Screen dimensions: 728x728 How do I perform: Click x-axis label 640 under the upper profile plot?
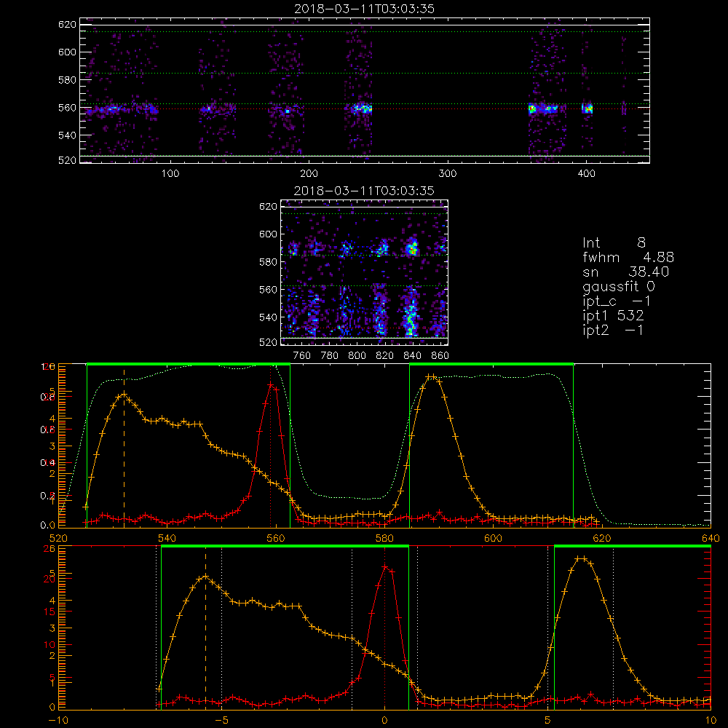coord(711,538)
